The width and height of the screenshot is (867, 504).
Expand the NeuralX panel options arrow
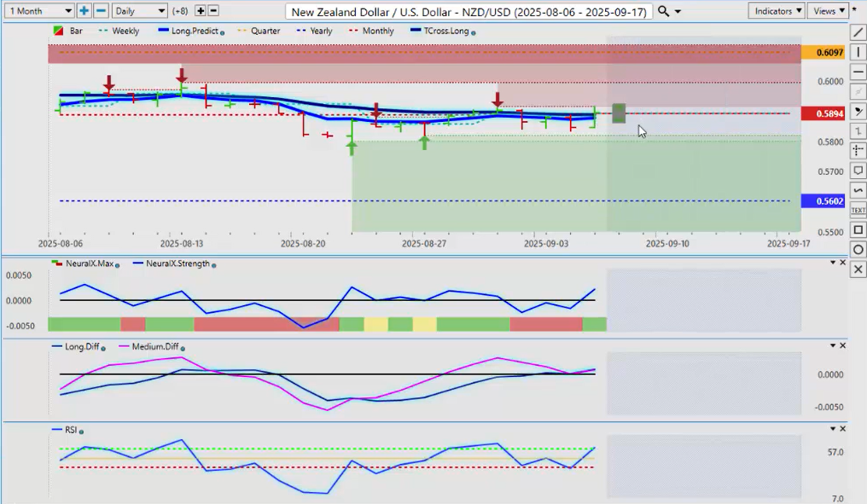click(x=833, y=263)
